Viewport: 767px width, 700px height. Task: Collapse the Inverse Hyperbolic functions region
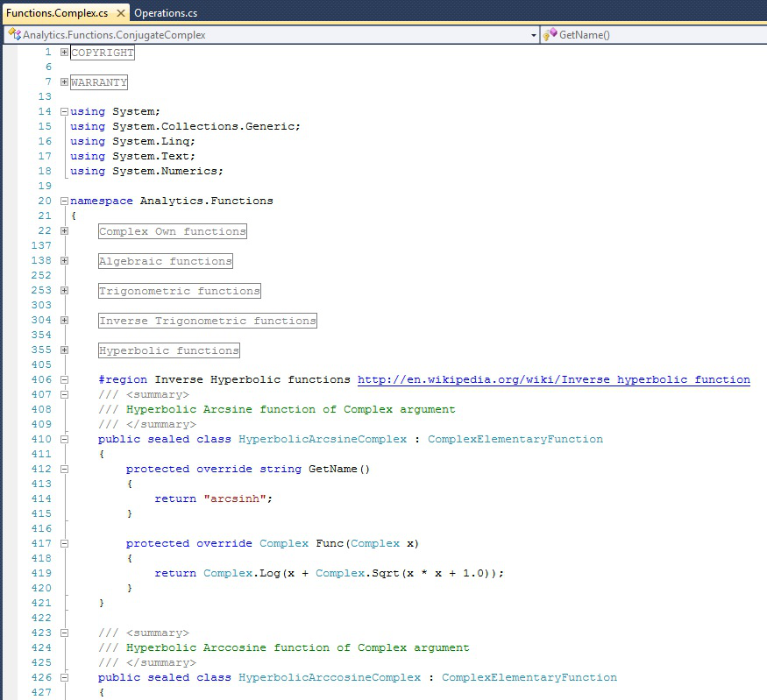point(64,380)
